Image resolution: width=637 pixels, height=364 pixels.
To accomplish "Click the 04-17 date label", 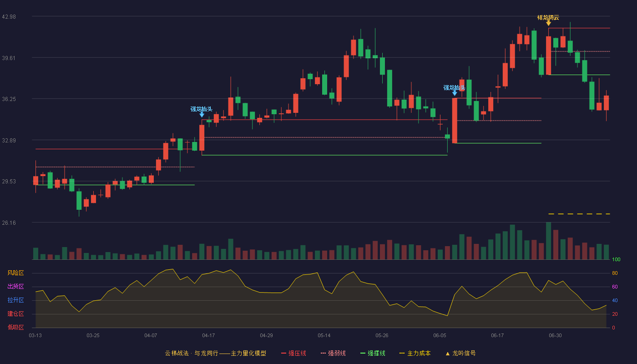I will pyautogui.click(x=208, y=335).
